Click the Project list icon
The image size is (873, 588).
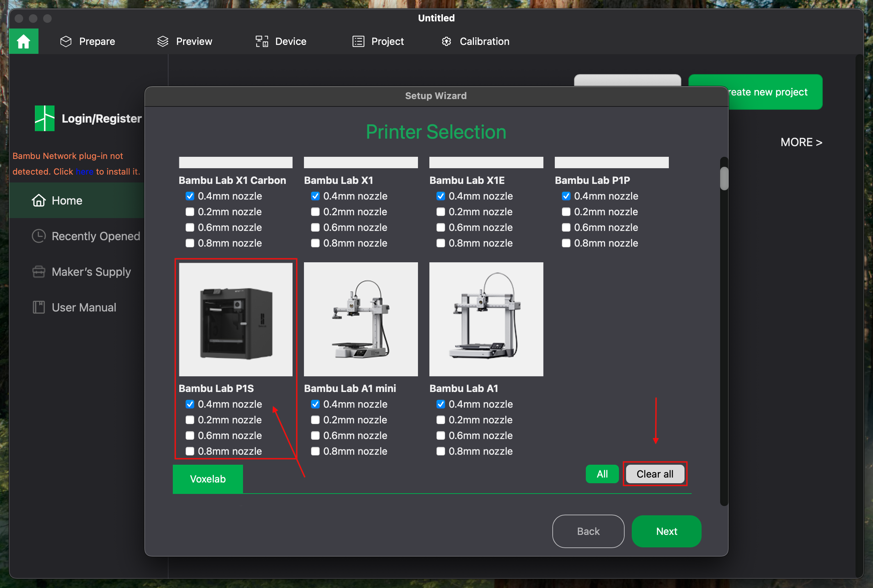(x=358, y=41)
